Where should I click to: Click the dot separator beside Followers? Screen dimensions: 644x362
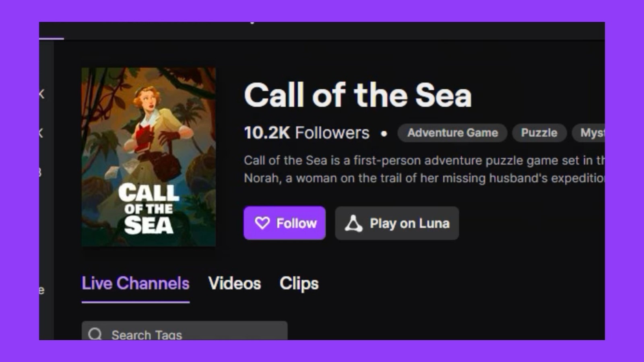coord(384,134)
